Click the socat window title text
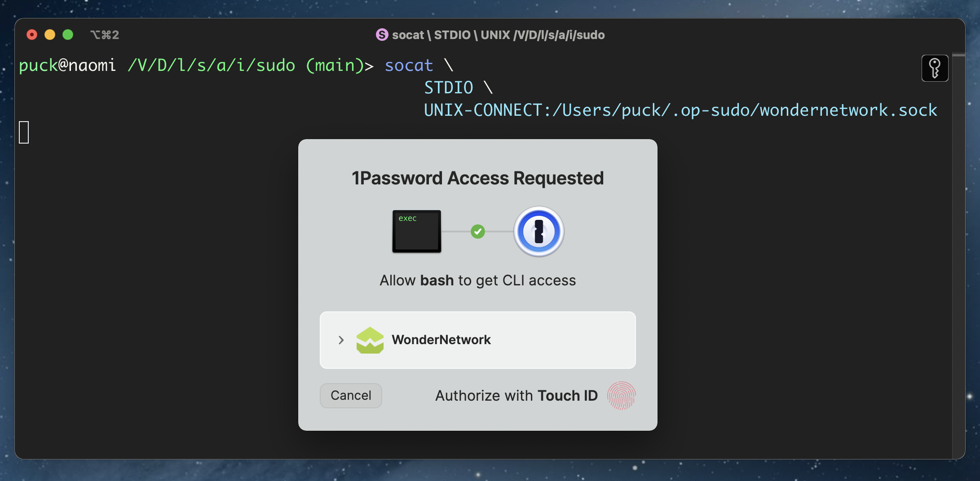The height and width of the screenshot is (481, 980). 498,35
